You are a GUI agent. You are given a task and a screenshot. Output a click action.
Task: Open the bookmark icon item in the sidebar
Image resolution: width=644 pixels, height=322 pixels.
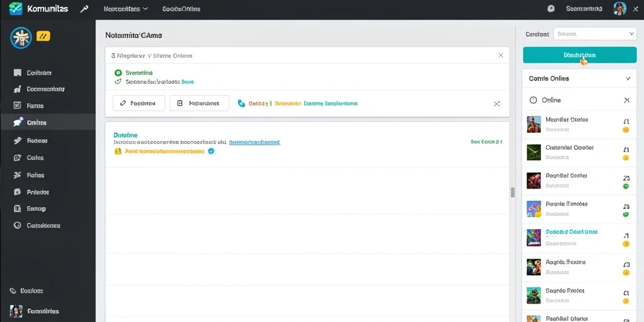click(17, 73)
